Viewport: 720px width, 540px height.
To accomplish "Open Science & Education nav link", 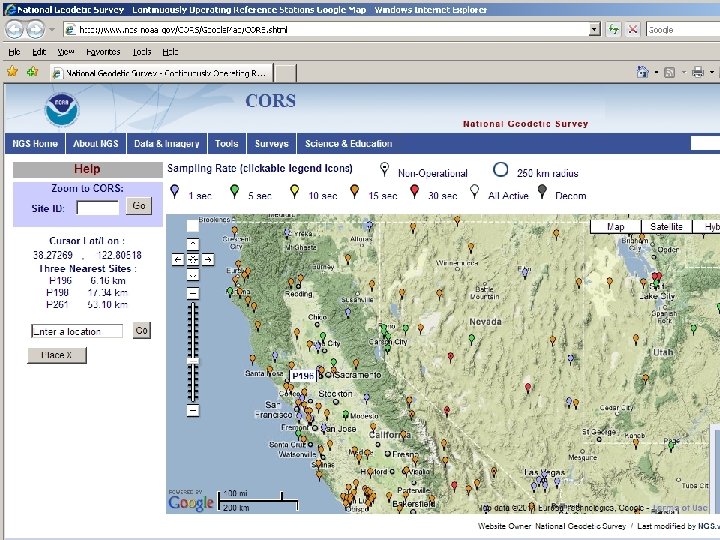I will (x=349, y=144).
